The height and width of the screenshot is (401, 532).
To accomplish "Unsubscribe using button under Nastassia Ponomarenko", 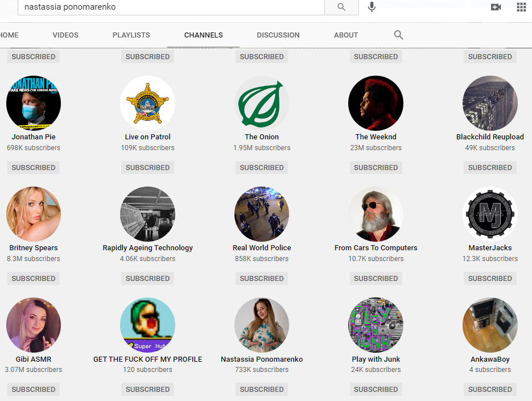I will (x=262, y=390).
